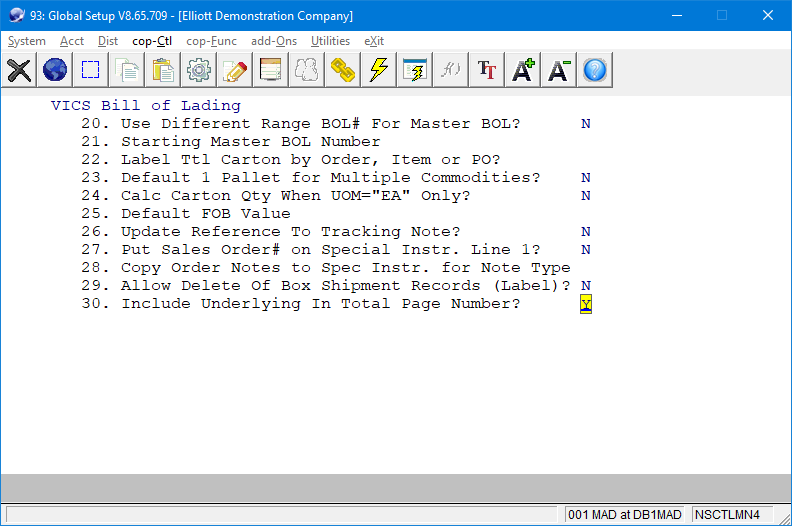Click the pencil notes icon
Image resolution: width=792 pixels, height=526 pixels.
click(235, 70)
